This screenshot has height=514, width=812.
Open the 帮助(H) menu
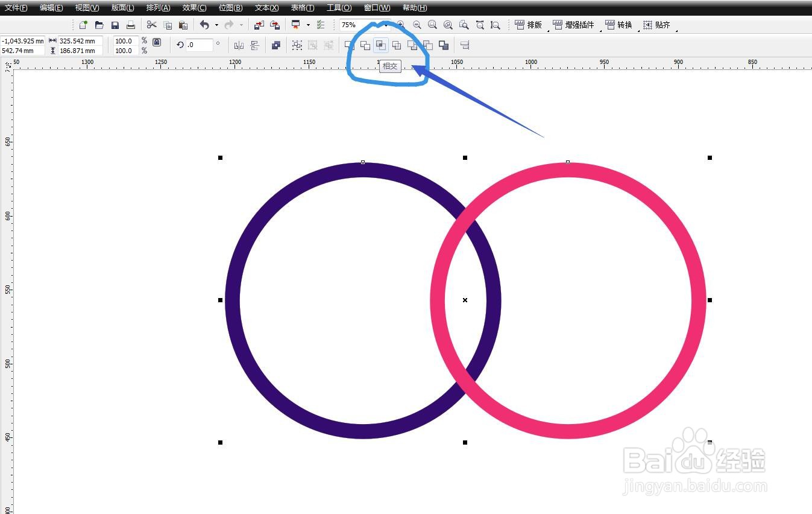click(x=415, y=8)
